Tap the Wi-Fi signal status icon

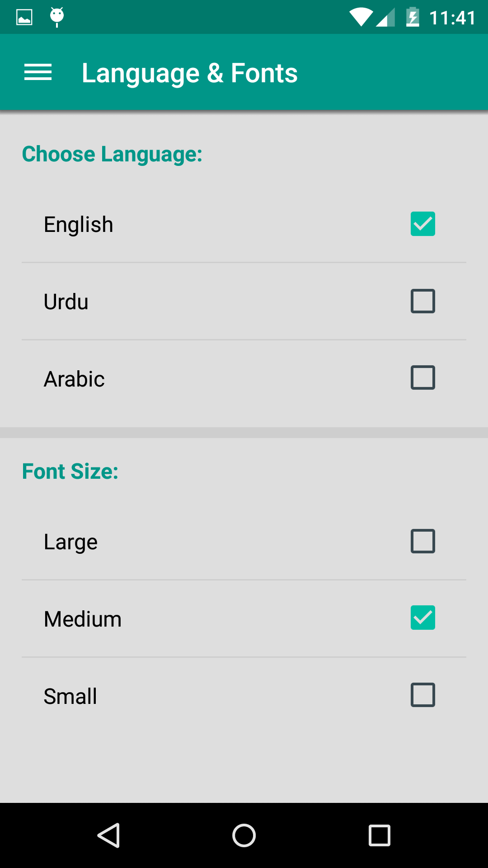coord(360,18)
